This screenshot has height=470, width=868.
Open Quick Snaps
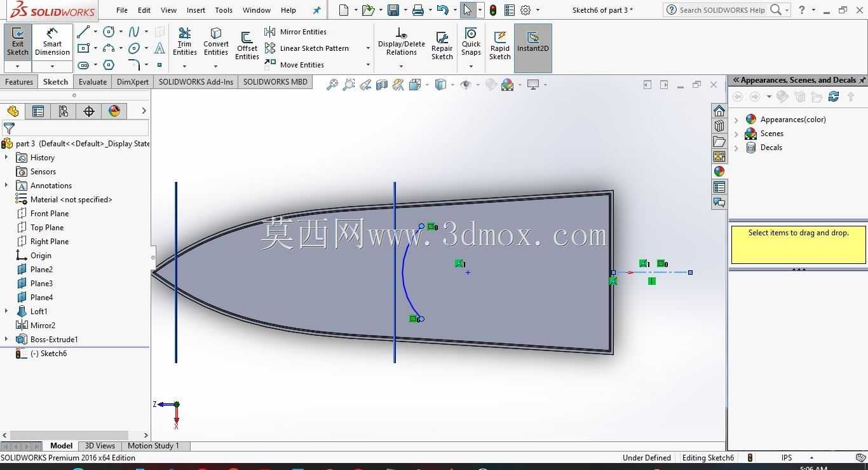click(471, 42)
